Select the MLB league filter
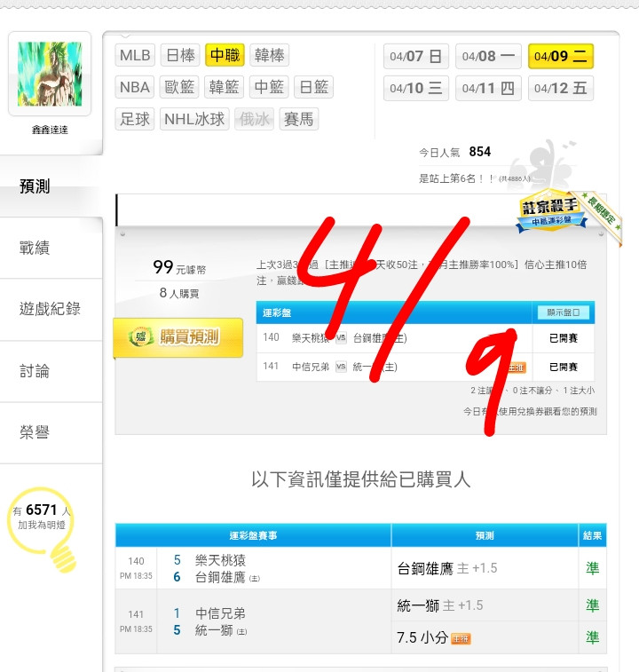 (135, 55)
